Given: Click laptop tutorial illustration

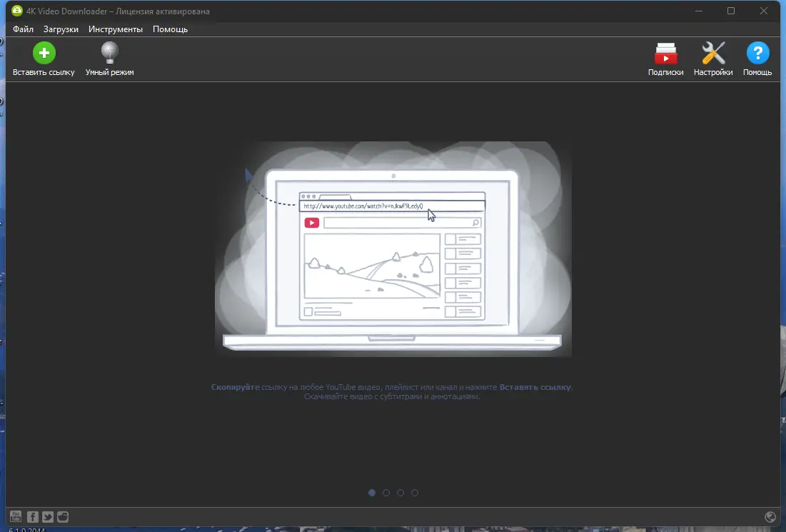Looking at the screenshot, I should point(393,249).
